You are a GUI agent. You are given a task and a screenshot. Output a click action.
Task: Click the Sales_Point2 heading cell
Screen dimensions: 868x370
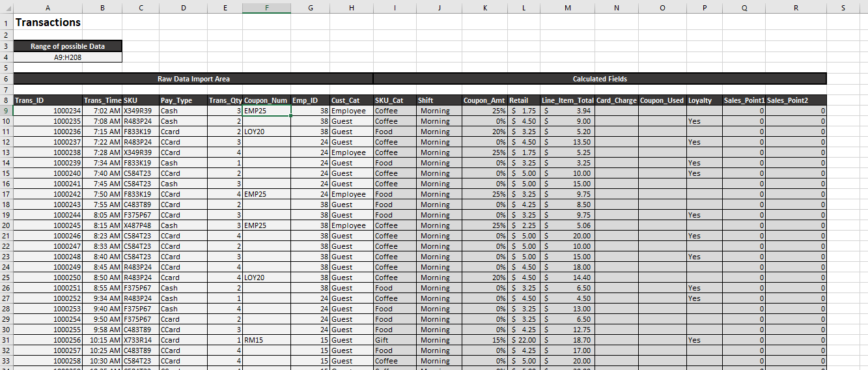[x=796, y=100]
